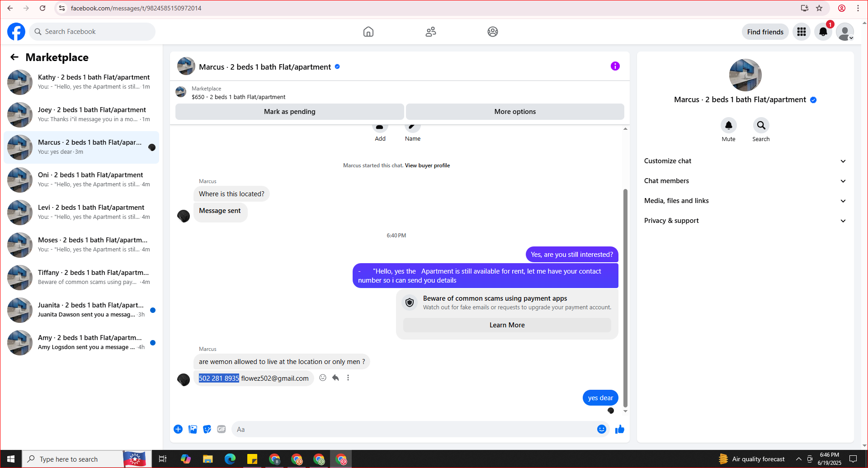Open Windows Start menu
Image resolution: width=868 pixels, height=468 pixels.
[x=11, y=459]
